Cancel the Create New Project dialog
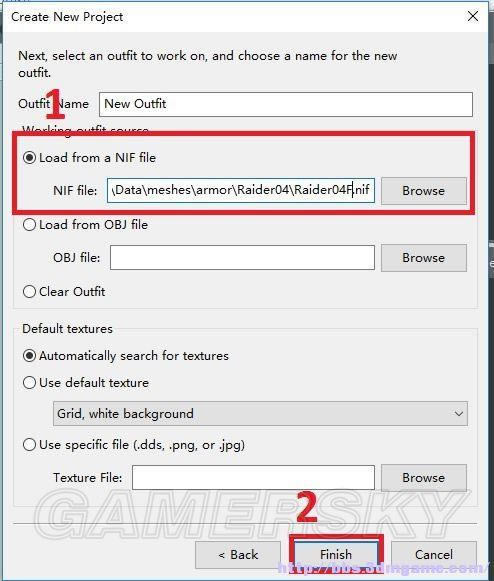The width and height of the screenshot is (494, 581). (434, 555)
